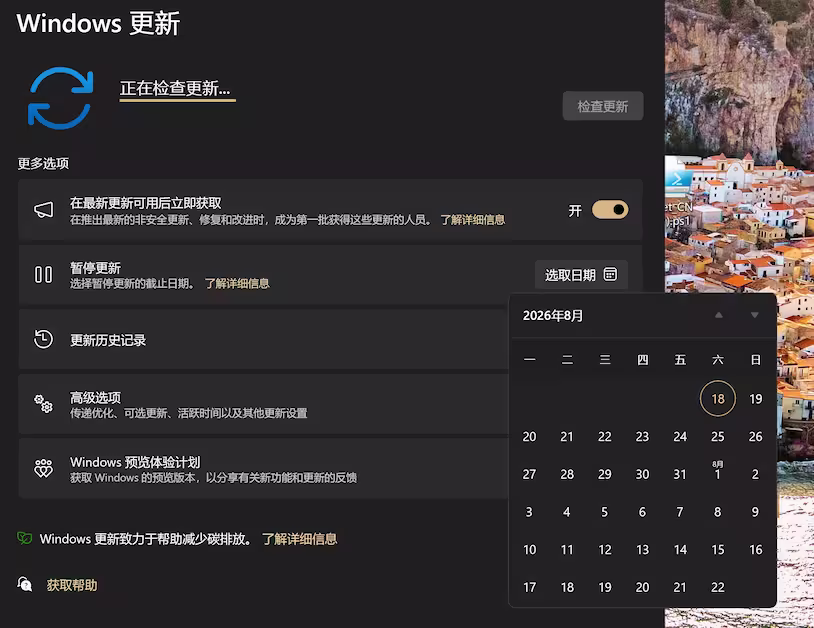
Task: Go to next month with down arrow
Action: [755, 315]
